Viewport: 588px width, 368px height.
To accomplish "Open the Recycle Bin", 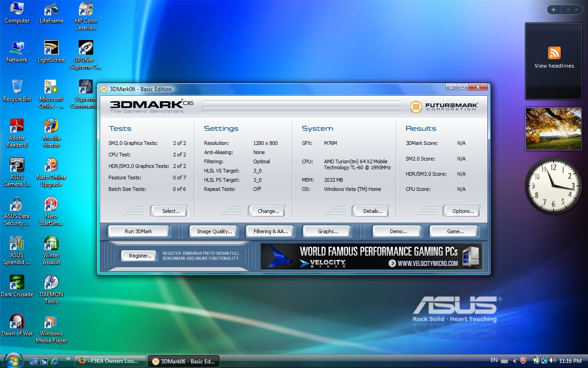I will click(x=17, y=91).
